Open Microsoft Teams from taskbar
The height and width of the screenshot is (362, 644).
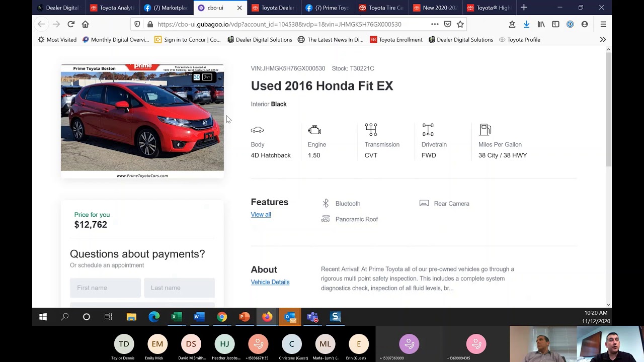coord(312,317)
